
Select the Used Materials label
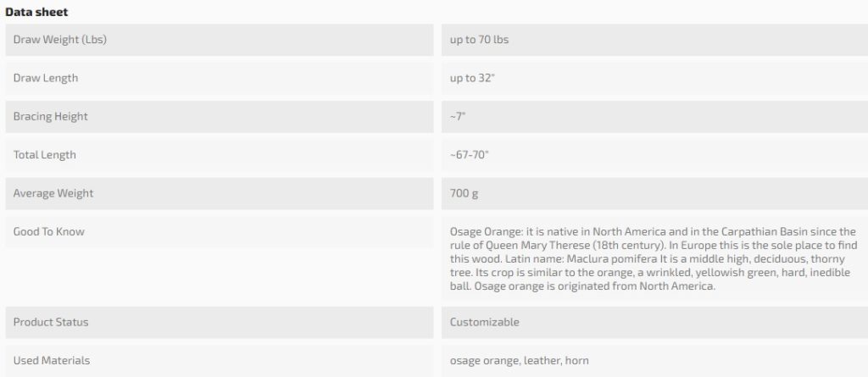point(52,360)
